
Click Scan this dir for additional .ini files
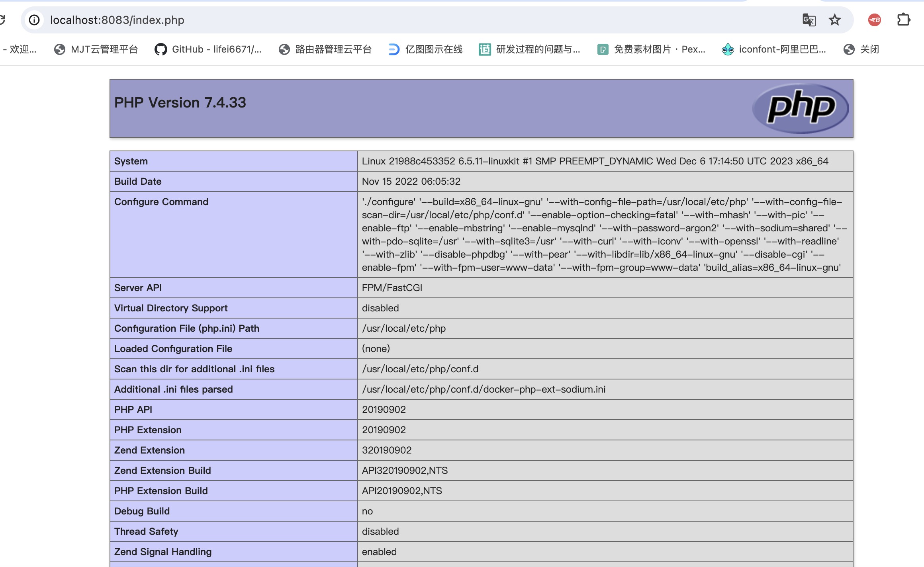pyautogui.click(x=194, y=369)
